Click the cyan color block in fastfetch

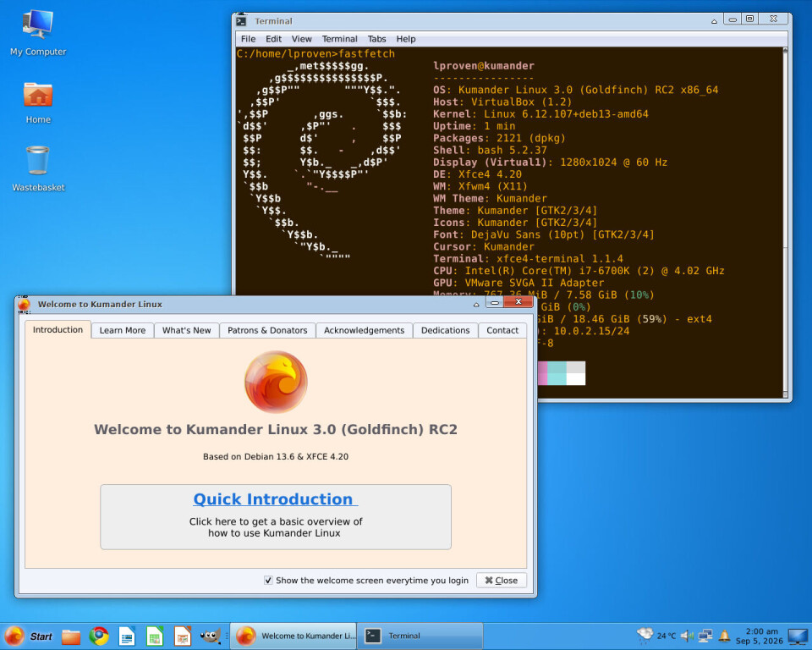tap(557, 373)
